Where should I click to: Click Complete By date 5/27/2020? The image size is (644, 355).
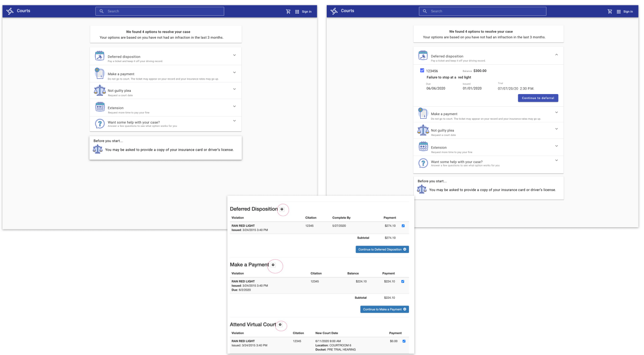tap(340, 226)
